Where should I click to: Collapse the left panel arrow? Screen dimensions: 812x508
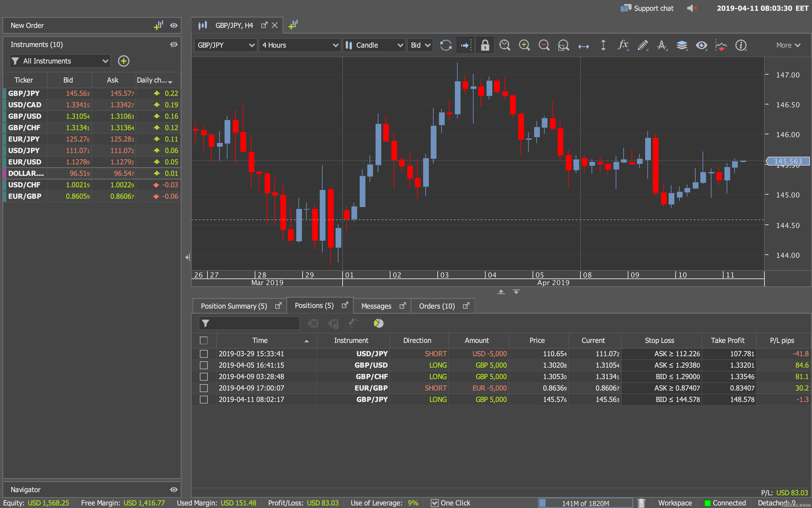(187, 257)
